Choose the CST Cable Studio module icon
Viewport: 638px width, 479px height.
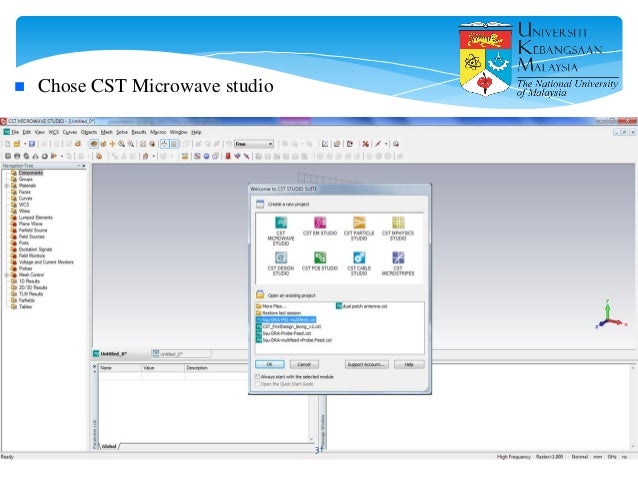coord(359,258)
